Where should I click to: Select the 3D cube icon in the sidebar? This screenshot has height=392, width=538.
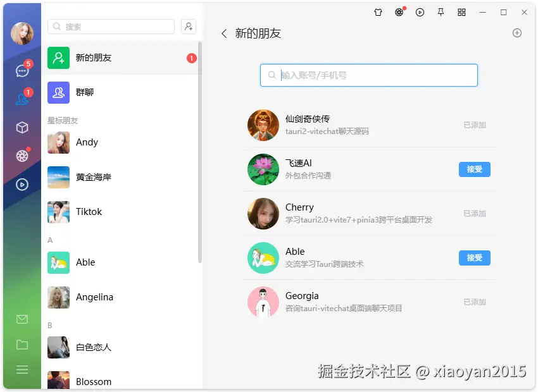[22, 127]
